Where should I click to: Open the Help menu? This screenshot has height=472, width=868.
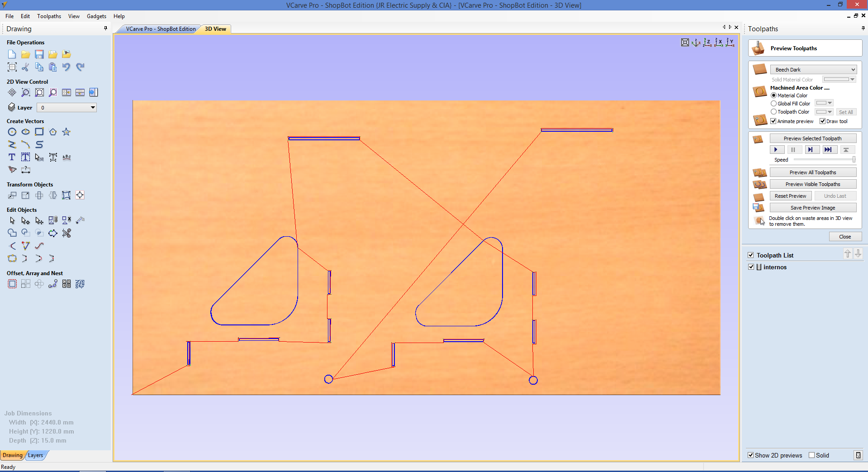(x=119, y=16)
